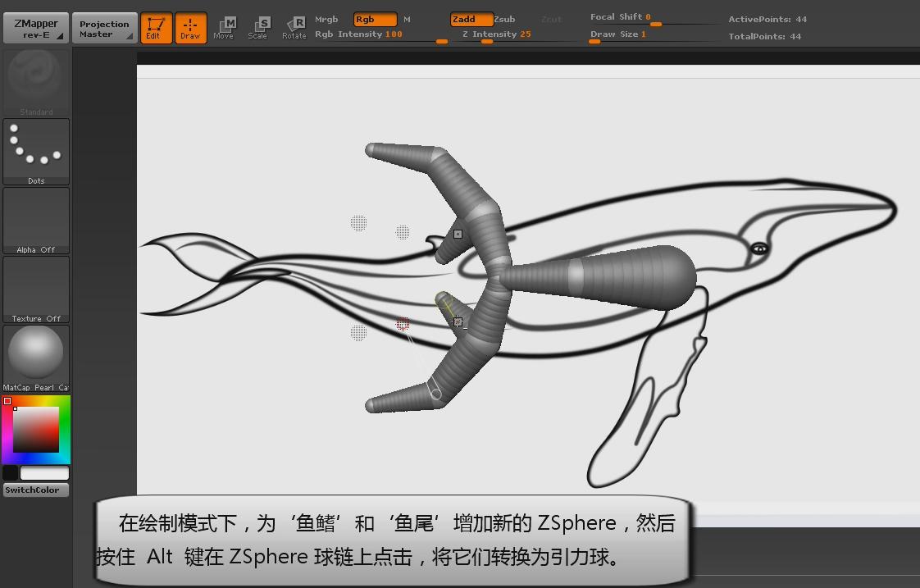Adjust the Draw Size slider
The width and height of the screenshot is (920, 588).
pos(654,36)
